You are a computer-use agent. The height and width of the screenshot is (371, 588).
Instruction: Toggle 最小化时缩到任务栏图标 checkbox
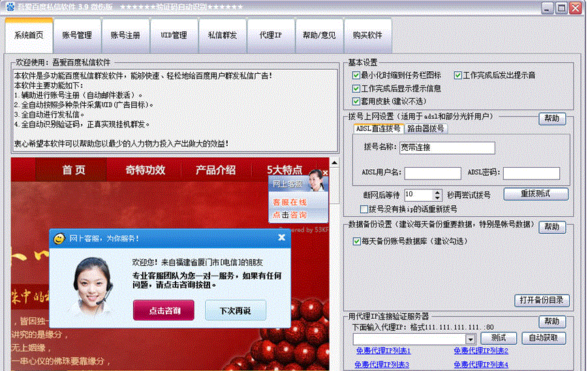coord(356,76)
